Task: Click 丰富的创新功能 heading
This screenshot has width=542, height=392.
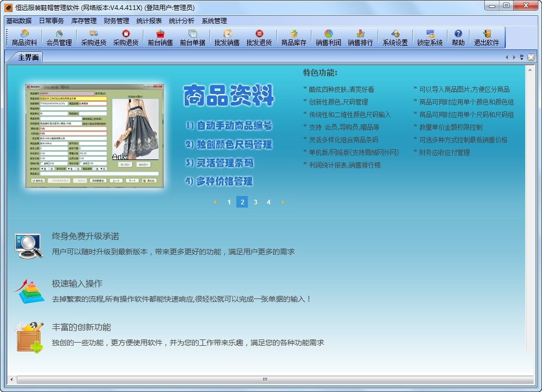Action: (81, 327)
